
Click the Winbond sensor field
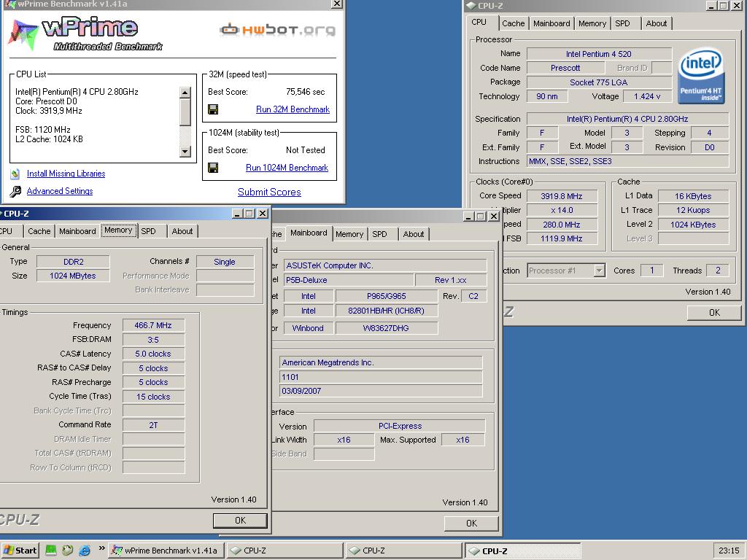pos(309,328)
